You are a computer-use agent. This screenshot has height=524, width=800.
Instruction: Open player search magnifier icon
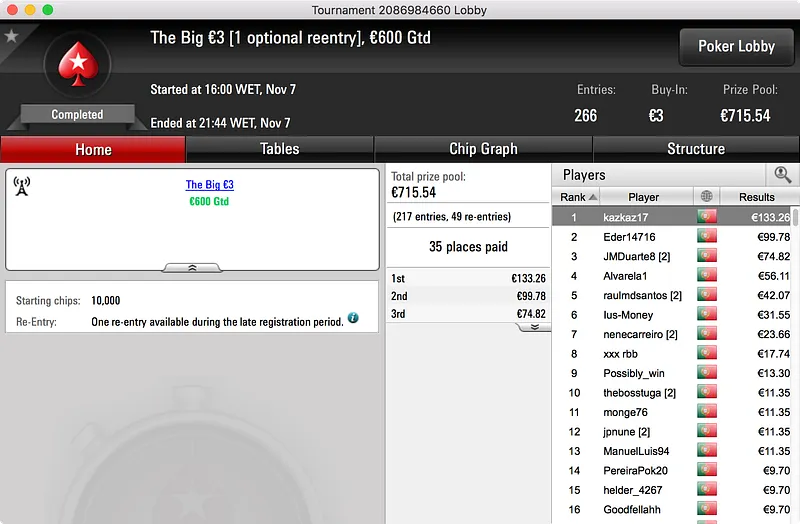coord(782,174)
